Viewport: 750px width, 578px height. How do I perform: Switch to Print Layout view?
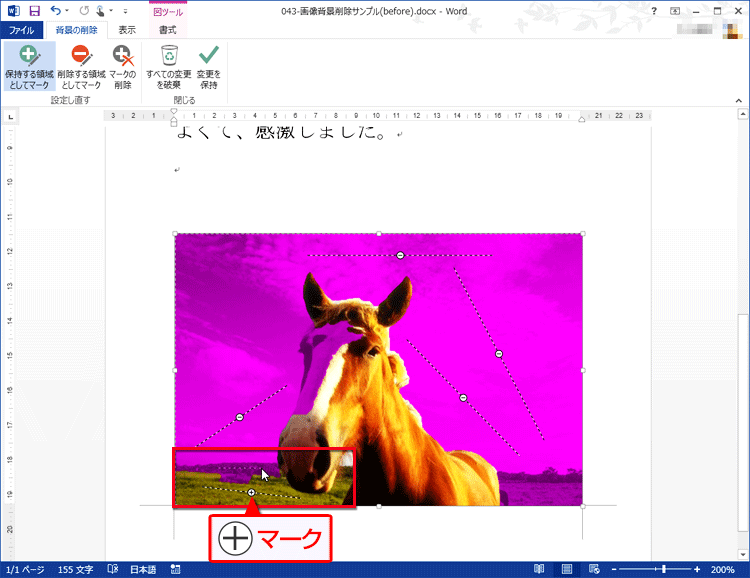click(567, 569)
